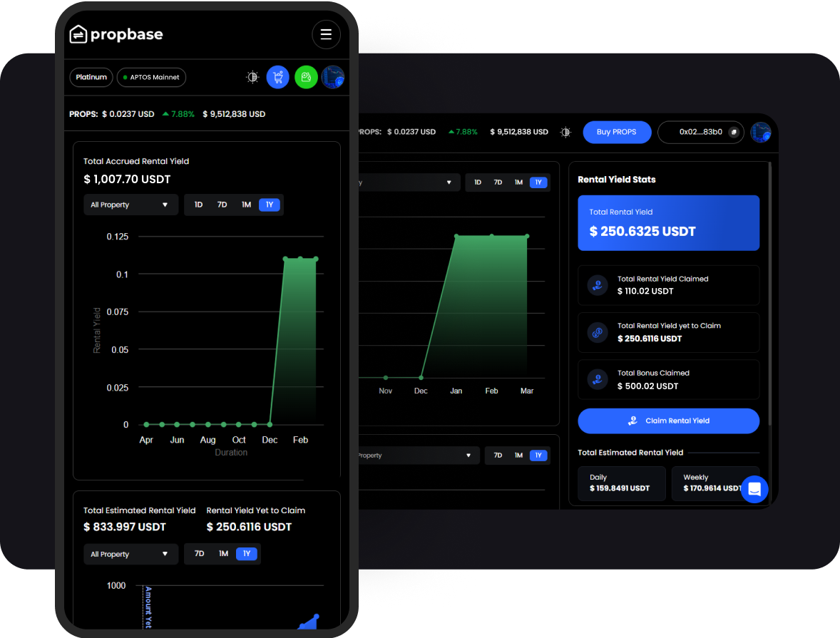Switch to 1M on mobile estimated yield chart
Image resolution: width=840 pixels, height=638 pixels.
(x=223, y=554)
